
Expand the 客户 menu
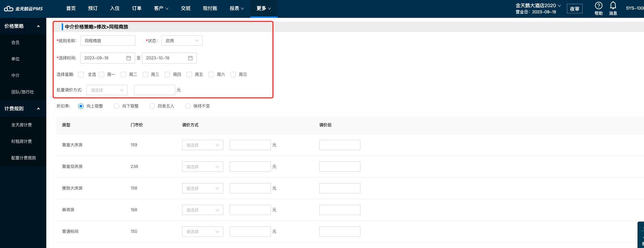pyautogui.click(x=161, y=8)
